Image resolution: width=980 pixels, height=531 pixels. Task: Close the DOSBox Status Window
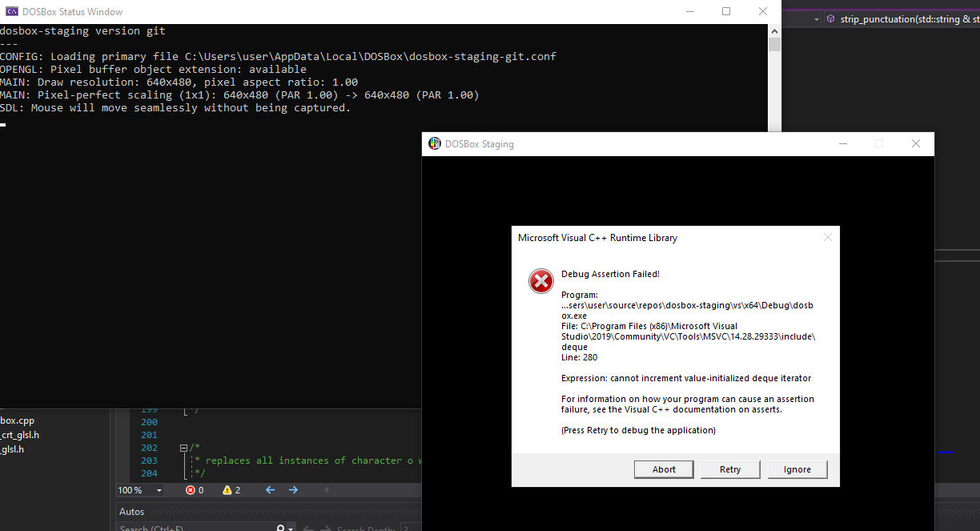pos(763,11)
